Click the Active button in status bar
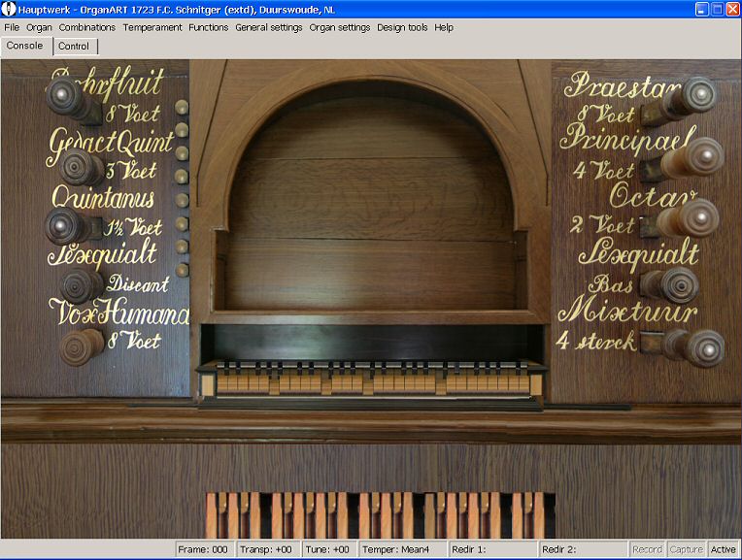The image size is (742, 560). click(724, 549)
